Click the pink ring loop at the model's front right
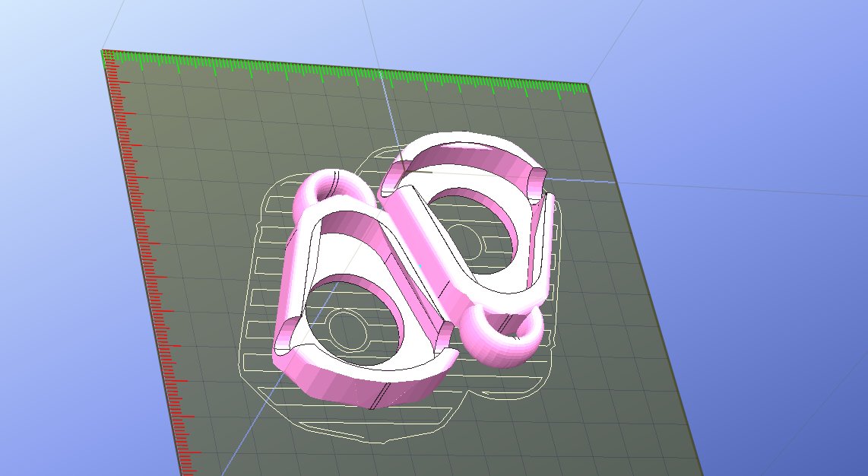This screenshot has width=868, height=476. (x=502, y=335)
